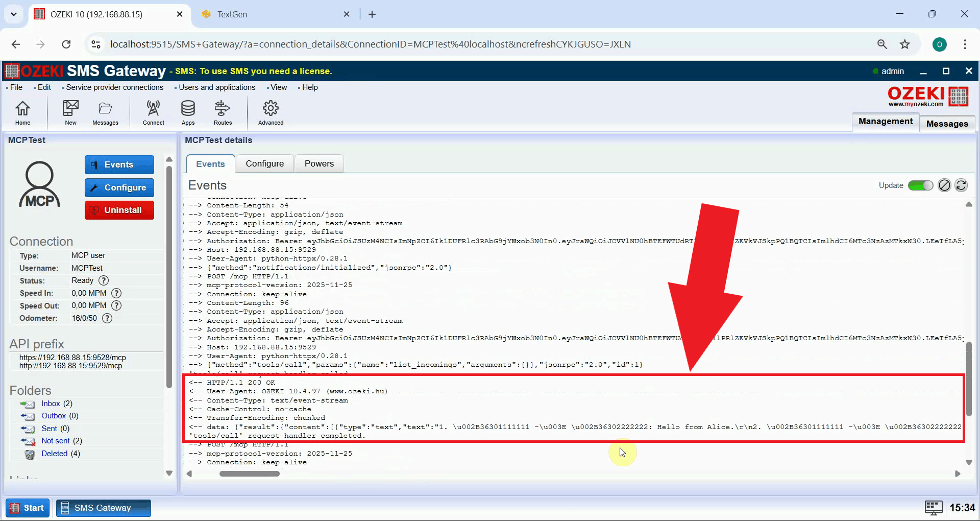View site information icon in address bar
Image resolution: width=980 pixels, height=521 pixels.
(96, 44)
